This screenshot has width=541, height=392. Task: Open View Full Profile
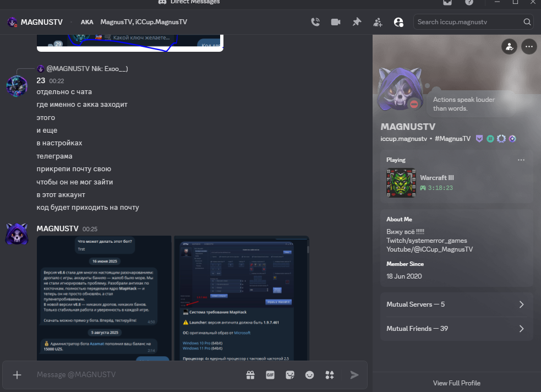[456, 383]
